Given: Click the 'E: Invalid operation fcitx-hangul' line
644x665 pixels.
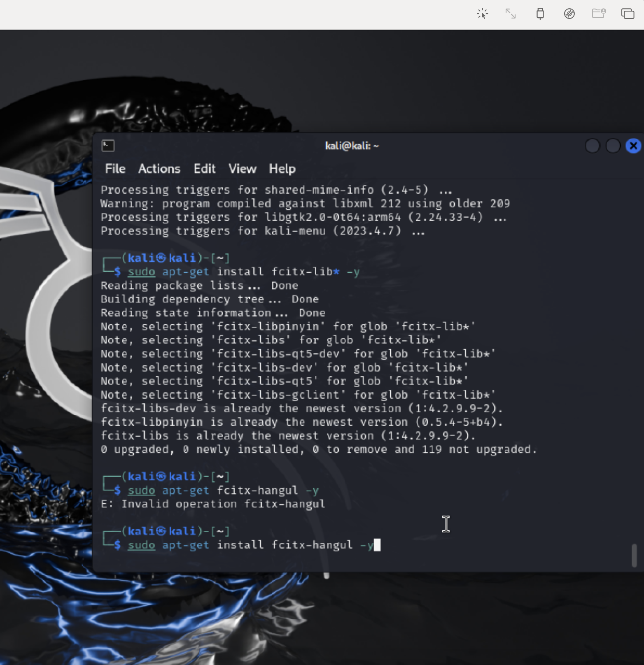Looking at the screenshot, I should click(x=213, y=504).
